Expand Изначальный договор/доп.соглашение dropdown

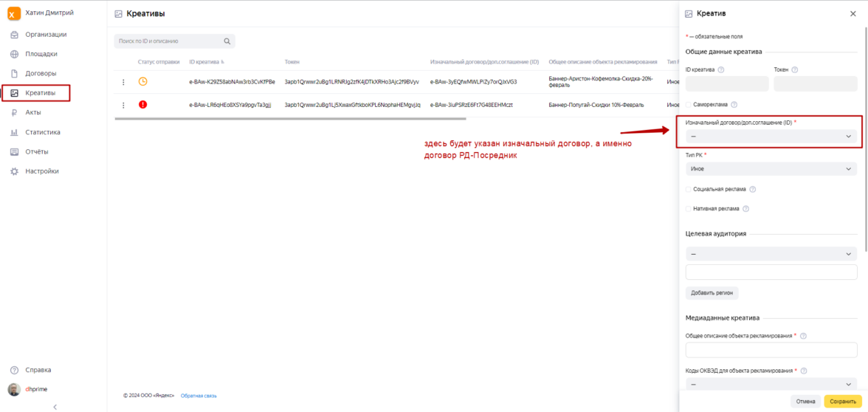click(771, 136)
